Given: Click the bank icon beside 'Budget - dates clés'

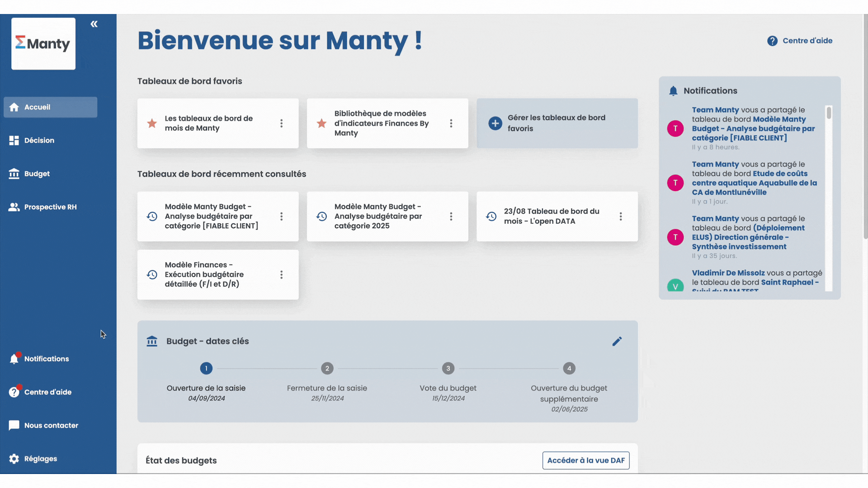Looking at the screenshot, I should (x=152, y=341).
